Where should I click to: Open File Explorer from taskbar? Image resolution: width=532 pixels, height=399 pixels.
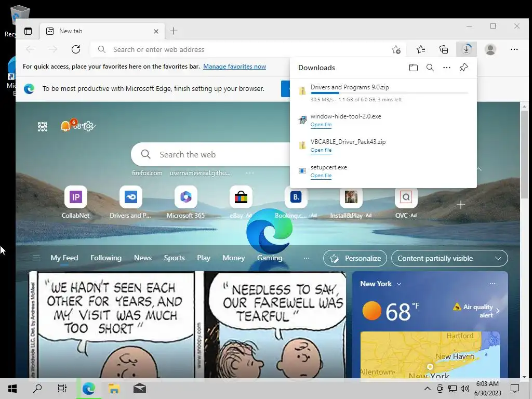click(x=114, y=389)
